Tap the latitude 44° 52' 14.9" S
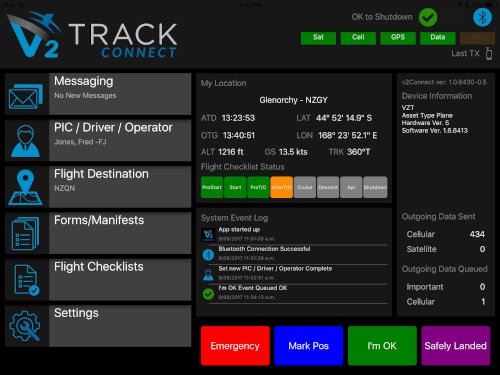Screen dimensions: 500x375 (344, 118)
